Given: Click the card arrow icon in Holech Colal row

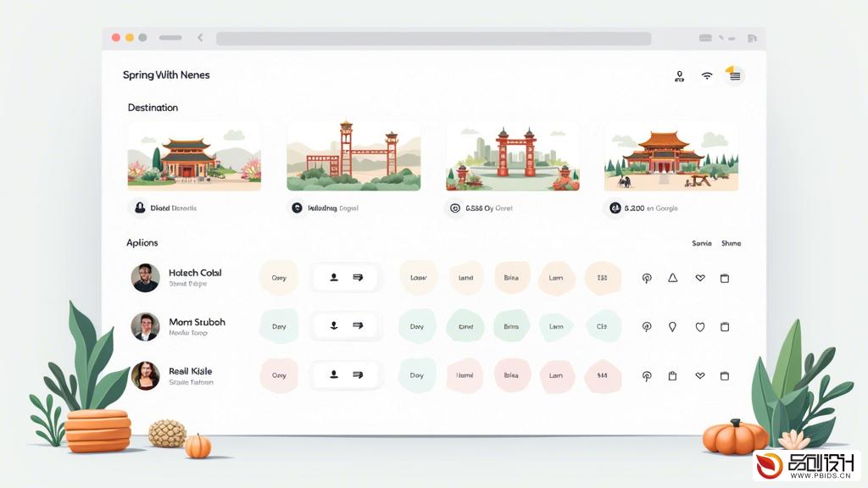Looking at the screenshot, I should coord(359,277).
